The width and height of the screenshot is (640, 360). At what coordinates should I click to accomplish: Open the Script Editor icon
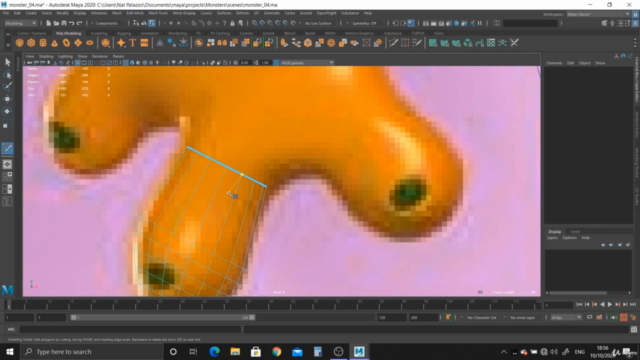pos(634,329)
